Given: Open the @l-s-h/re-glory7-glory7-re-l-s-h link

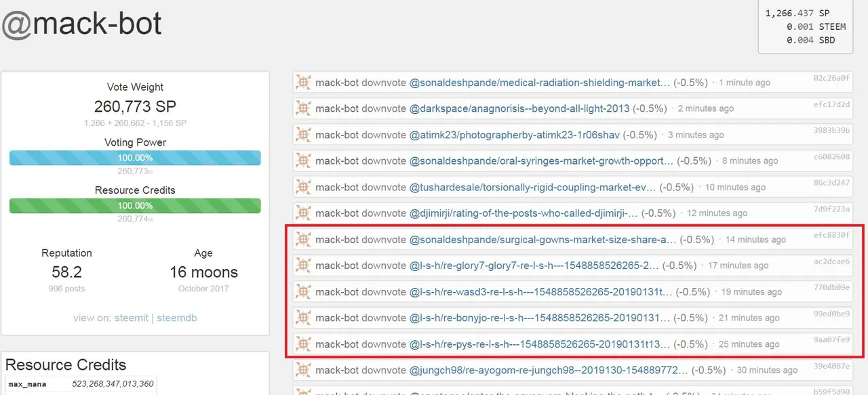Looking at the screenshot, I should [x=534, y=266].
